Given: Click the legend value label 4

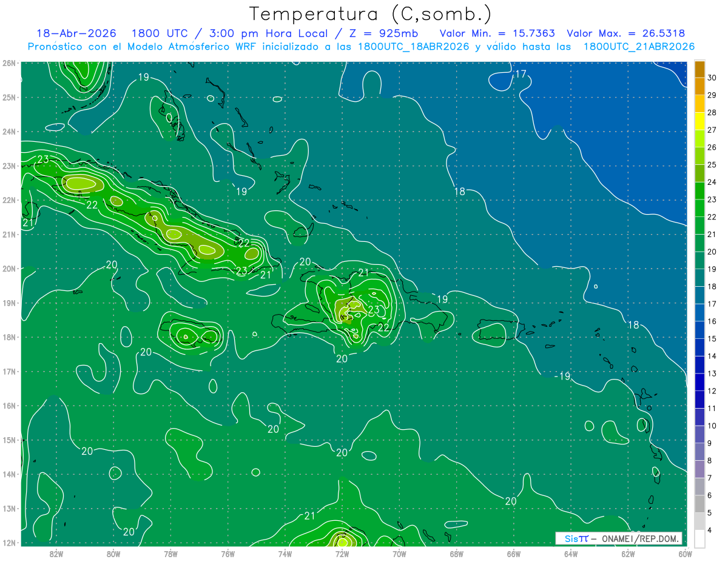Looking at the screenshot, I should (710, 530).
